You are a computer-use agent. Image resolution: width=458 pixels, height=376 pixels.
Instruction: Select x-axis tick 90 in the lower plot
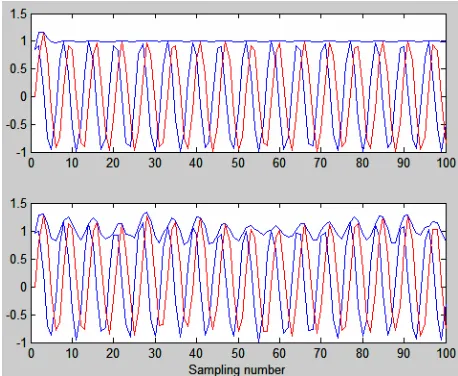pyautogui.click(x=404, y=353)
